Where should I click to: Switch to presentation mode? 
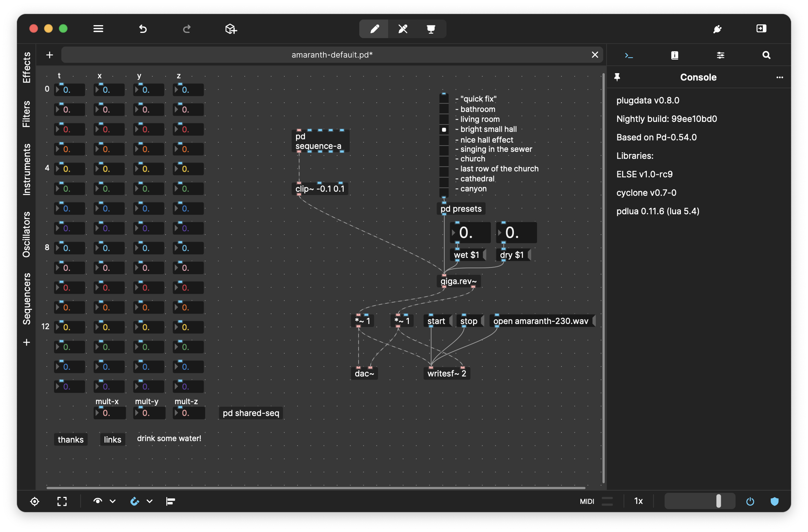tap(431, 29)
